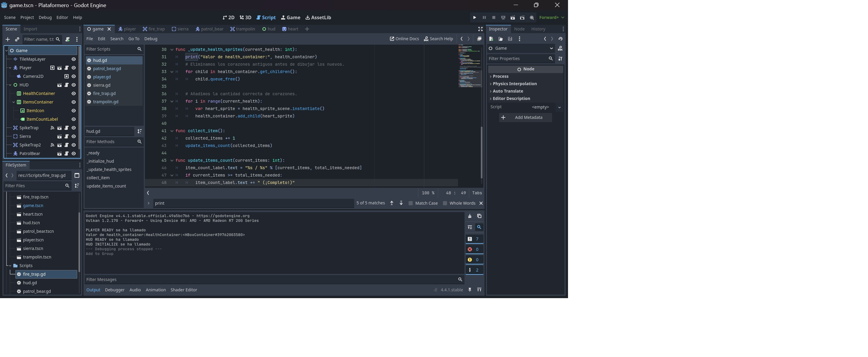Open the Debug menu in the top bar
The image size is (868, 357).
pyautogui.click(x=45, y=17)
